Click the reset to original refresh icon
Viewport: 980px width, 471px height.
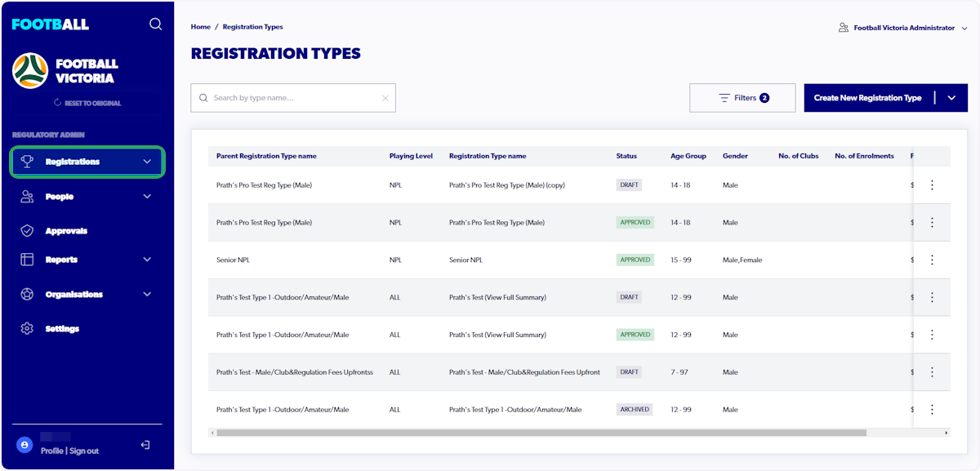tap(57, 103)
